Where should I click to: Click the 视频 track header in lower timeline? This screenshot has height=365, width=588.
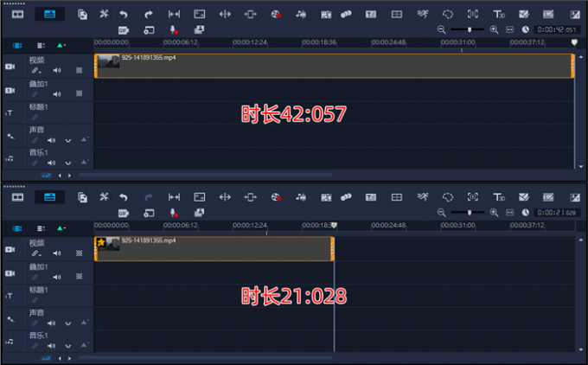(x=36, y=243)
